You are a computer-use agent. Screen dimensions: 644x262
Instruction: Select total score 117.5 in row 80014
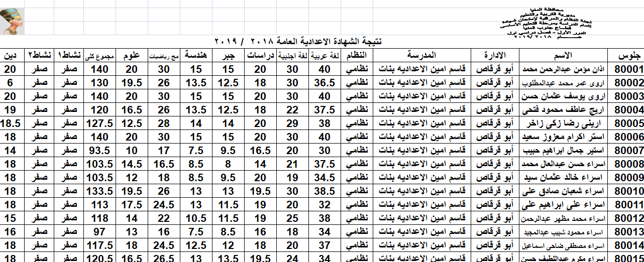pyautogui.click(x=100, y=245)
